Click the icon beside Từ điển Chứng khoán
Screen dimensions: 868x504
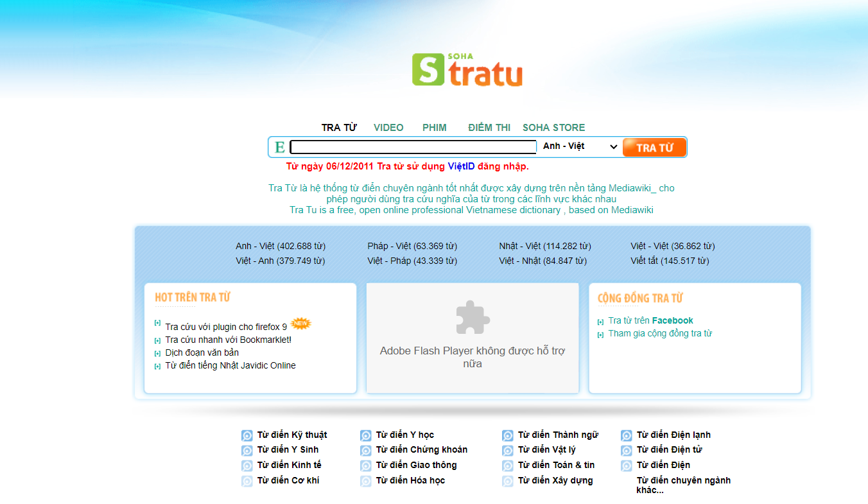point(366,450)
